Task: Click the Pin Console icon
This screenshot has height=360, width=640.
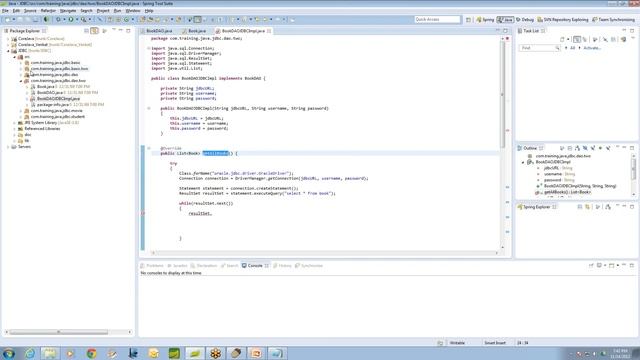Action: point(591,266)
